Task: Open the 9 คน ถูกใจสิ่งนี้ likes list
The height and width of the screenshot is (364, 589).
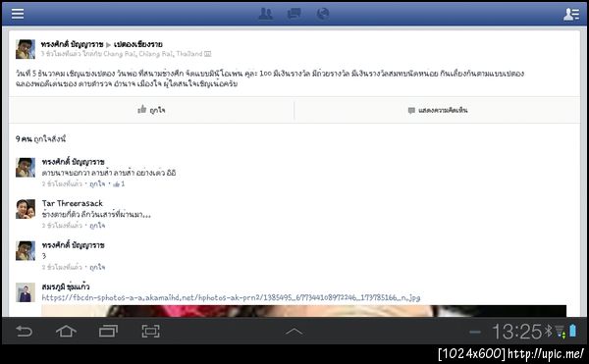Action: 40,139
